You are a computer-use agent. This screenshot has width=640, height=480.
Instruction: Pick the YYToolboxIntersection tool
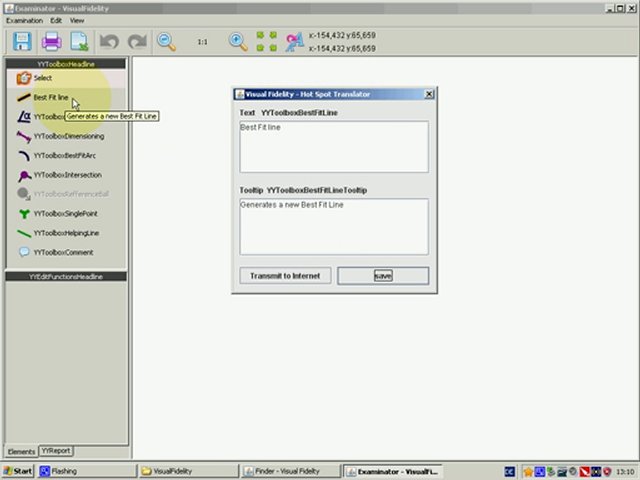pos(66,175)
